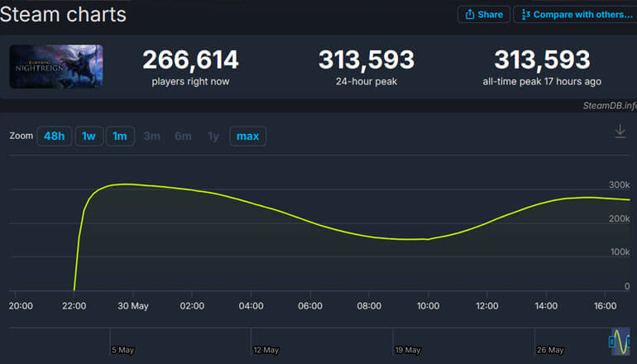The height and width of the screenshot is (364, 637).
Task: Click the chart download icon
Action: 620,132
